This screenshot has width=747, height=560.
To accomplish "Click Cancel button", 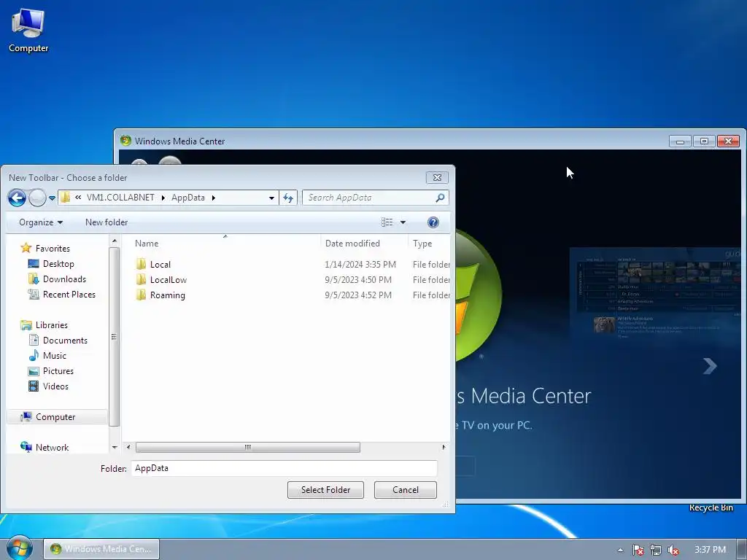I will [406, 490].
